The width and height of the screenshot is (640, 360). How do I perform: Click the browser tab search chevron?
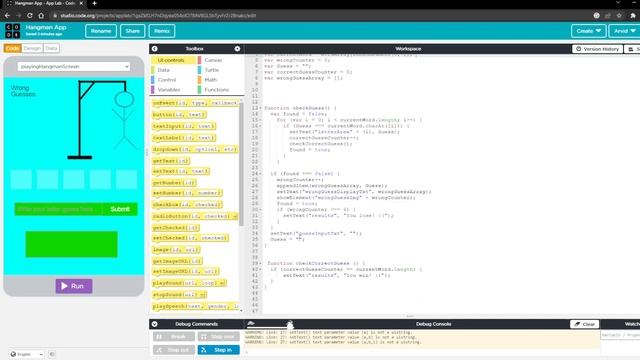(x=618, y=3)
